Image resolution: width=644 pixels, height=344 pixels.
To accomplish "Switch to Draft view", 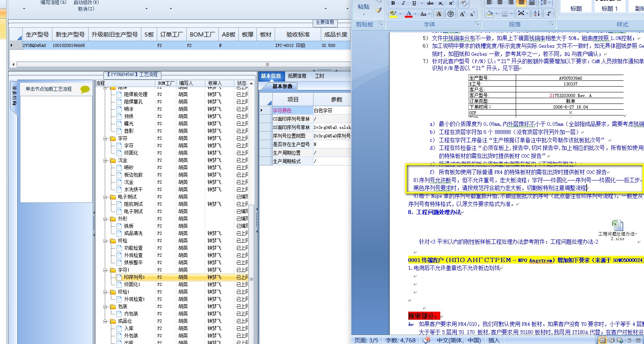I will [x=637, y=341].
